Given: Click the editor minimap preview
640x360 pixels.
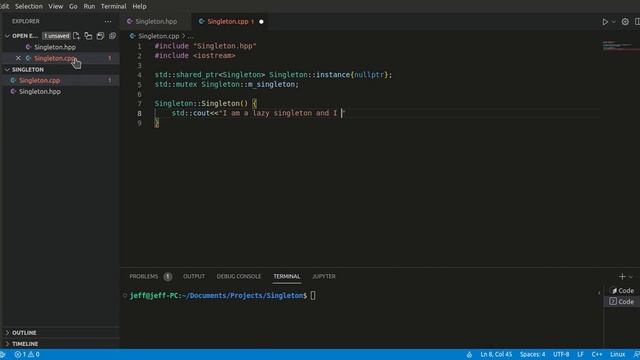Looking at the screenshot, I should coord(620,45).
